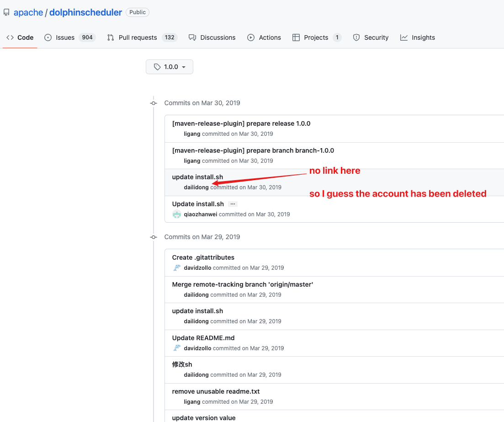Click the Insights graph icon
This screenshot has height=422, width=504.
(404, 37)
